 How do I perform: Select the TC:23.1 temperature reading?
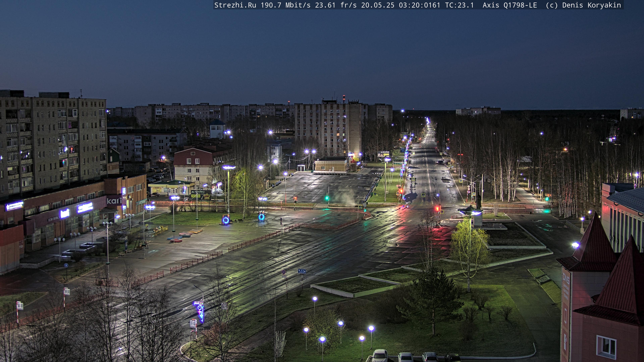460,5
